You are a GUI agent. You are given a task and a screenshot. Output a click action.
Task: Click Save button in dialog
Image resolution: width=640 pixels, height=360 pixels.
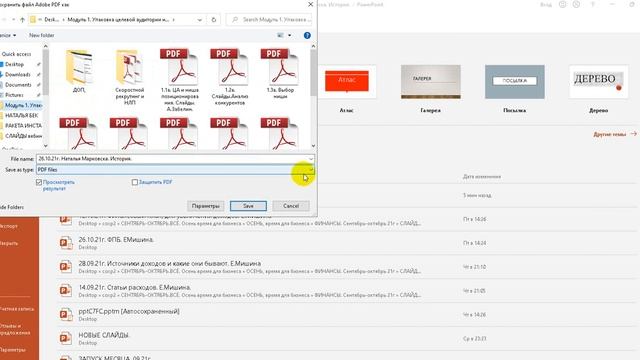pos(248,206)
